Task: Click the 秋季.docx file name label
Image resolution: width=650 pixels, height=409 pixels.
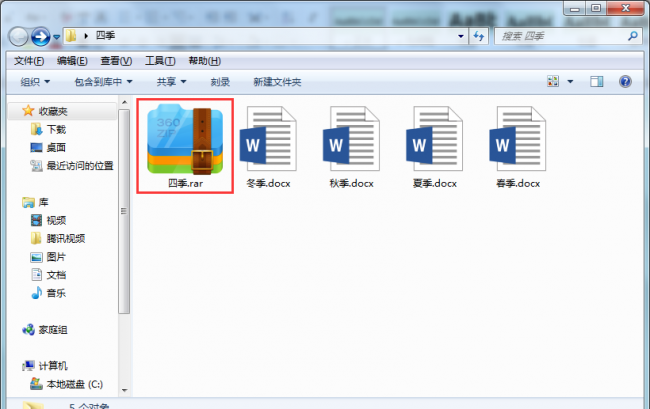Action: [352, 183]
